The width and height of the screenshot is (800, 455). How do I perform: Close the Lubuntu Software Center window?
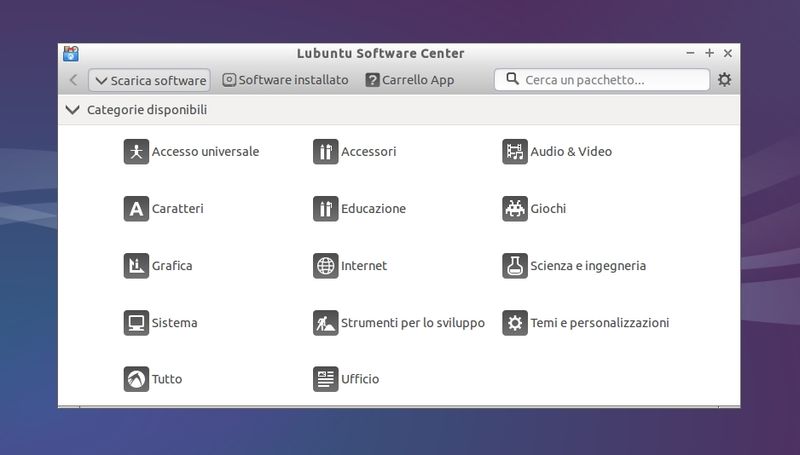tap(728, 53)
